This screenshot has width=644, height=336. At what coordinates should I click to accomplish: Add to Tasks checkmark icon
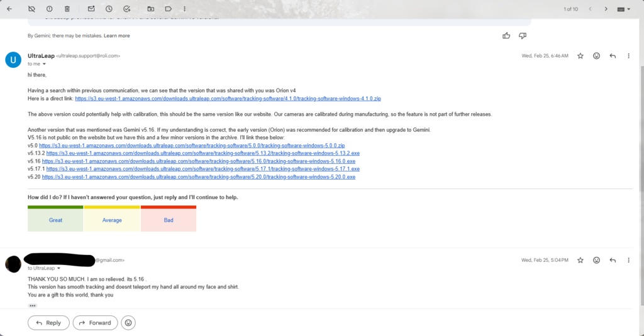tap(127, 9)
